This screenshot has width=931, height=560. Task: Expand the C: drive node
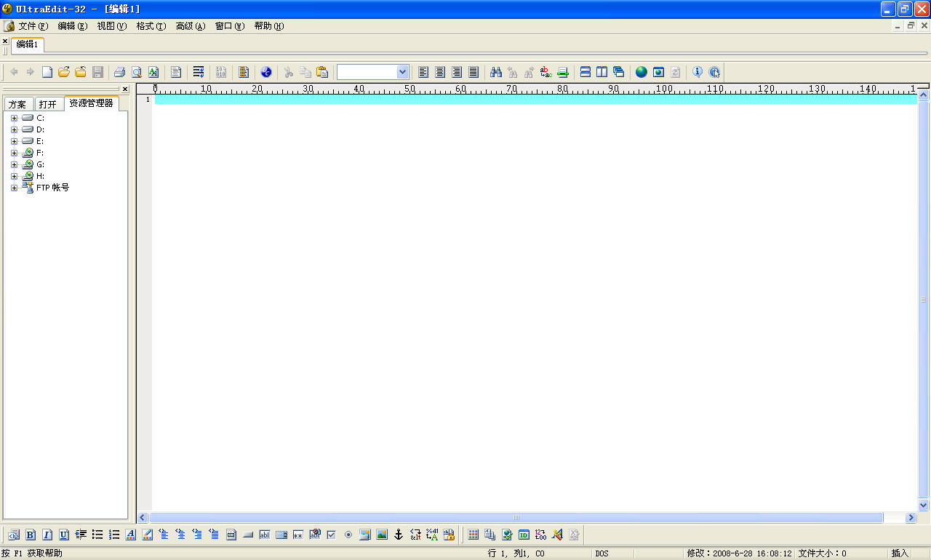(x=14, y=118)
